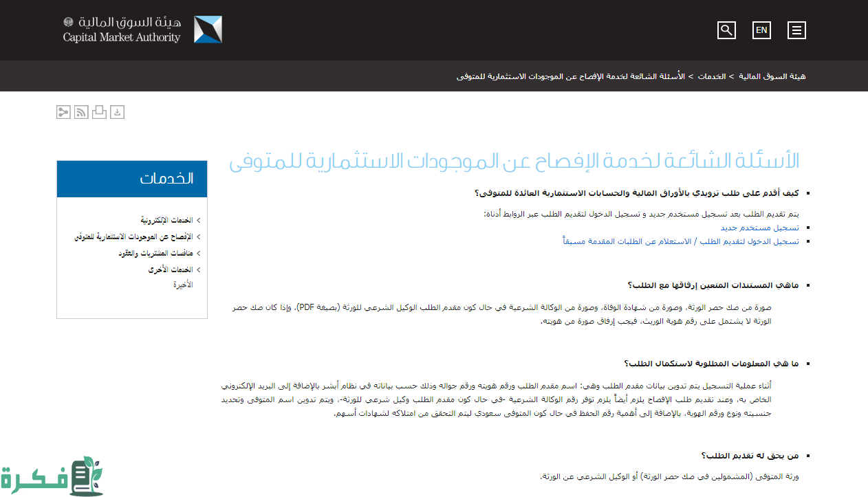Open the hamburger main menu
Screen dimensions: 868x497
point(796,30)
